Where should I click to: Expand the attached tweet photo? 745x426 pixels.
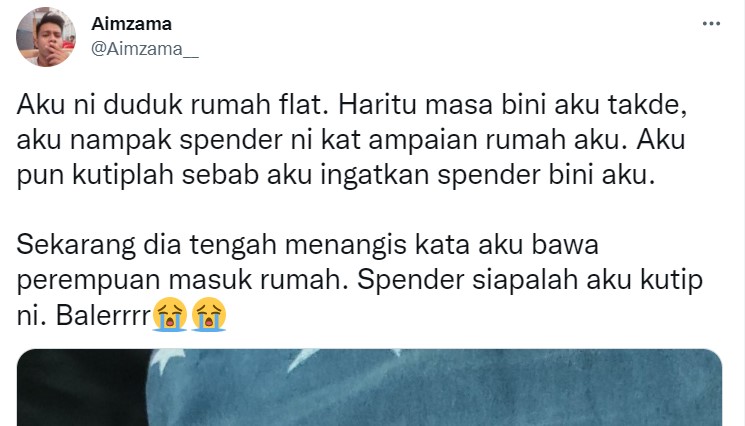369,388
